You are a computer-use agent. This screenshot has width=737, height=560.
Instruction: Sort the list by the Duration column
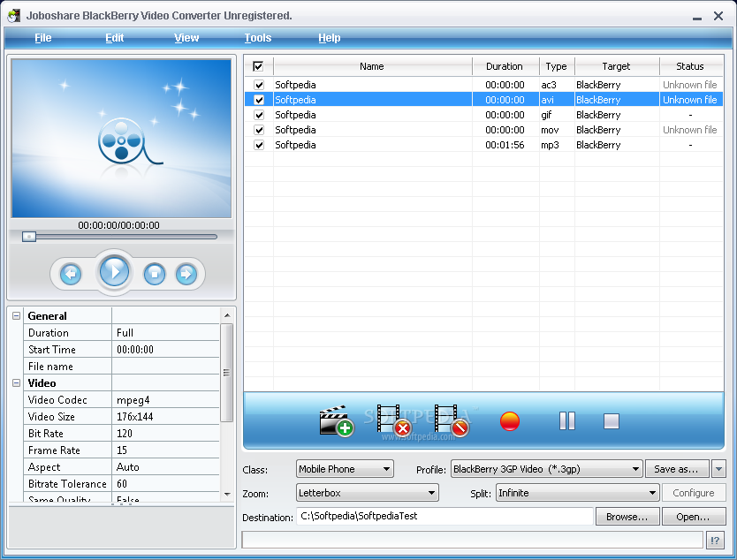[x=505, y=66]
